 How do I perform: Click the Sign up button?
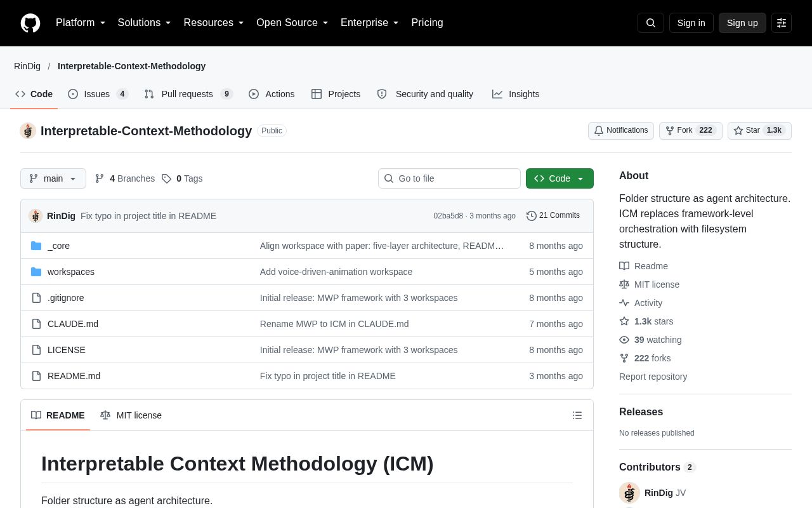[x=742, y=23]
